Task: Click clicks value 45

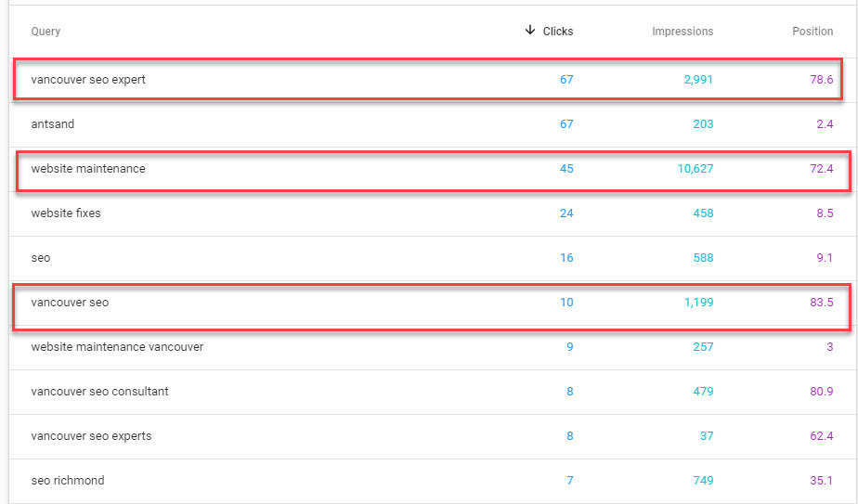Action: click(x=566, y=169)
